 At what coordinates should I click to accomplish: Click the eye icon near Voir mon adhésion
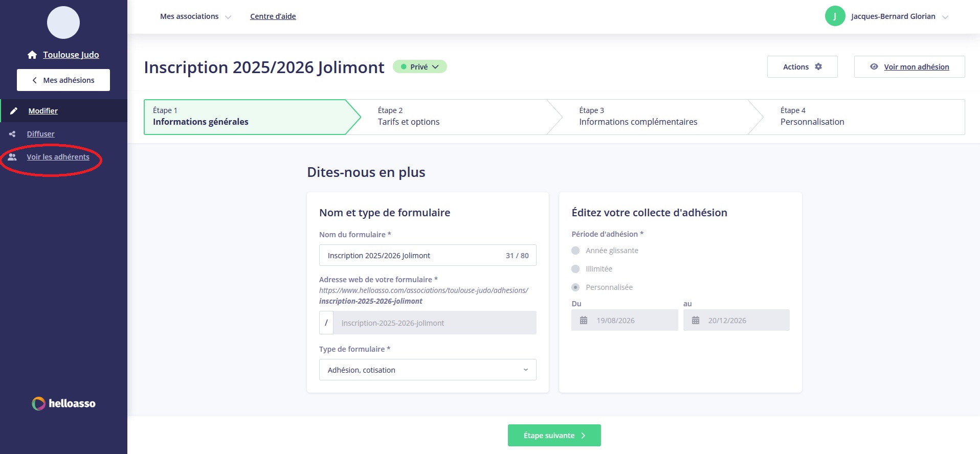[874, 67]
